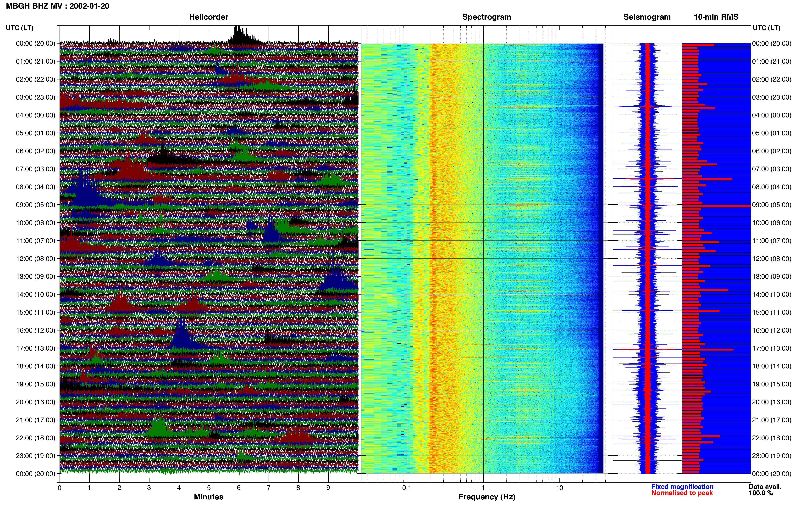Click the '10-min RMS' panel heading
The height and width of the screenshot is (508, 812).
tap(716, 17)
